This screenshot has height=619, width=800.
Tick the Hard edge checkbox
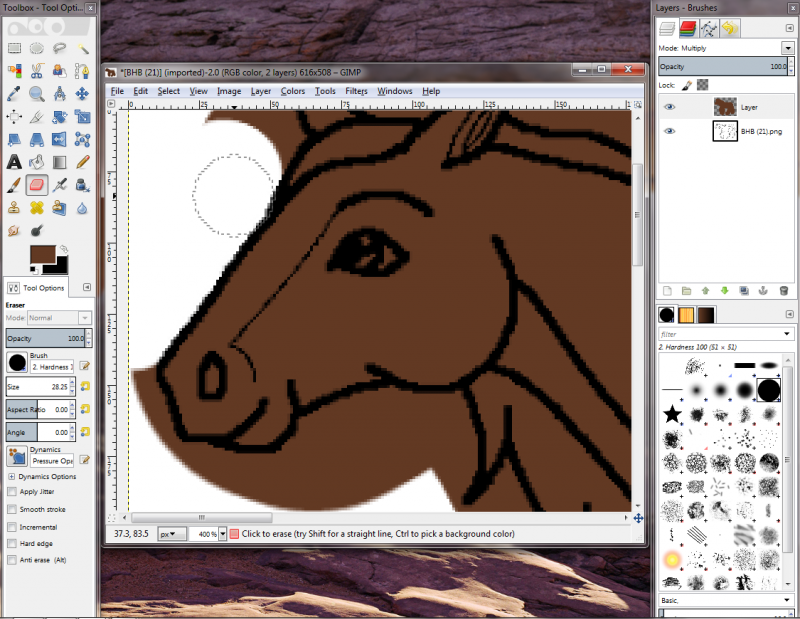coord(12,543)
